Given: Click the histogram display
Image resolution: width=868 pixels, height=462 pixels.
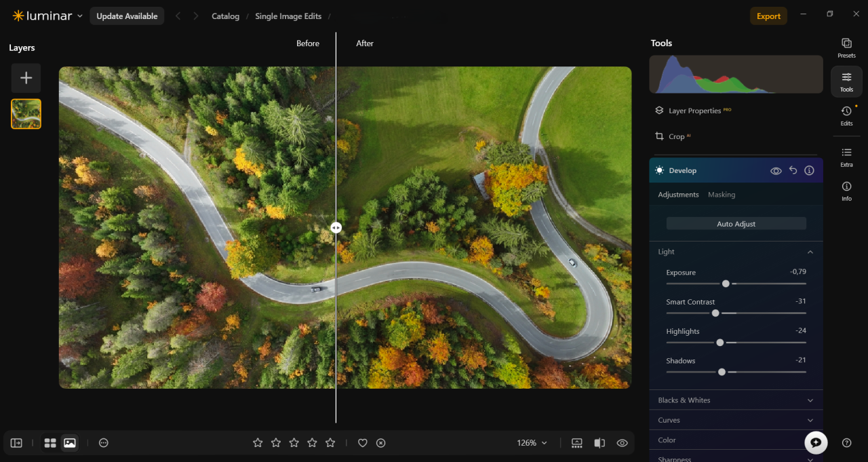Looking at the screenshot, I should pyautogui.click(x=736, y=75).
